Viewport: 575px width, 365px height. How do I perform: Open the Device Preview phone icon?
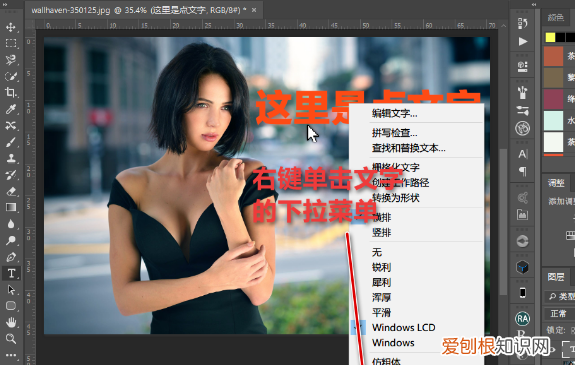[523, 293]
